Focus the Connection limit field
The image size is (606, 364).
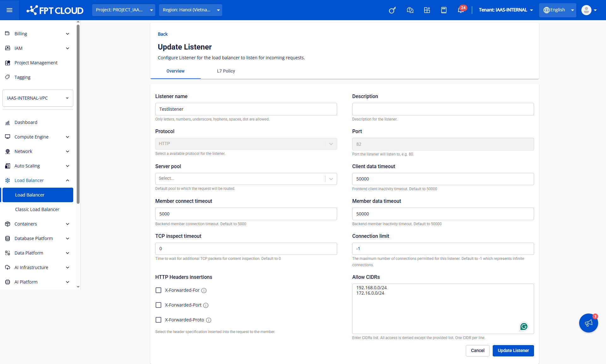443,249
